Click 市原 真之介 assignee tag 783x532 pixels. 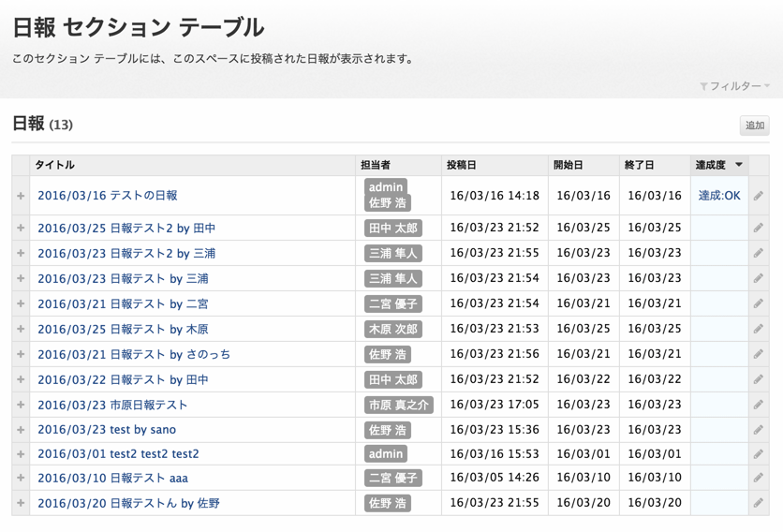(398, 405)
